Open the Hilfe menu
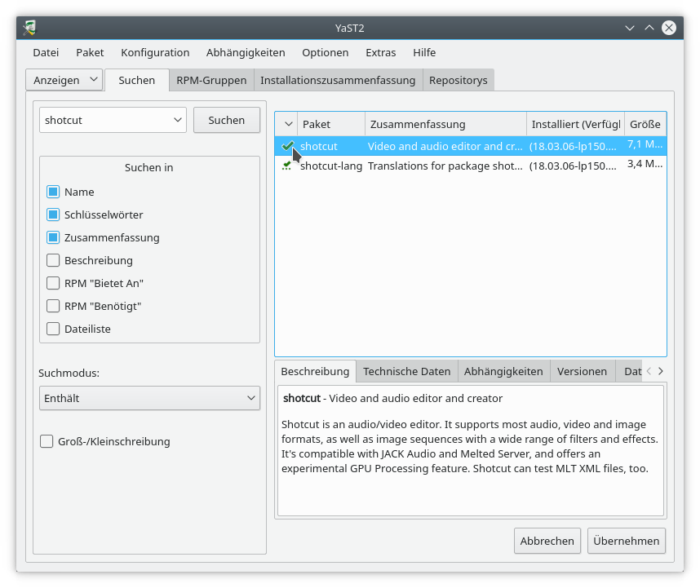 point(424,53)
